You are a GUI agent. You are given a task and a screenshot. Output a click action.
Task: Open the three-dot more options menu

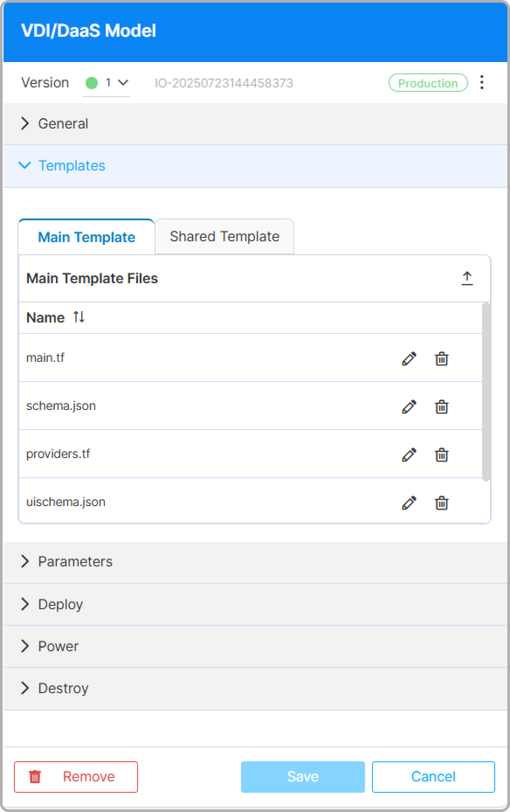(x=482, y=83)
